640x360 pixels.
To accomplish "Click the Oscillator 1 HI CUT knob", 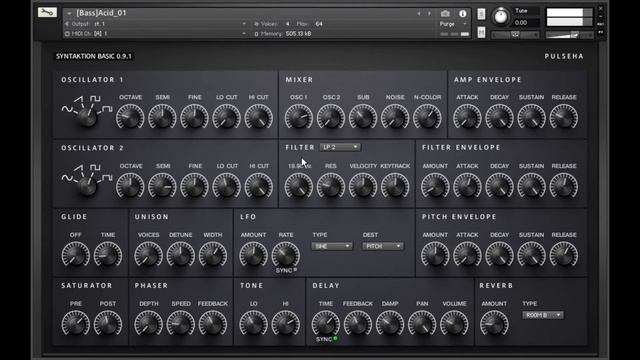I will click(x=259, y=117).
